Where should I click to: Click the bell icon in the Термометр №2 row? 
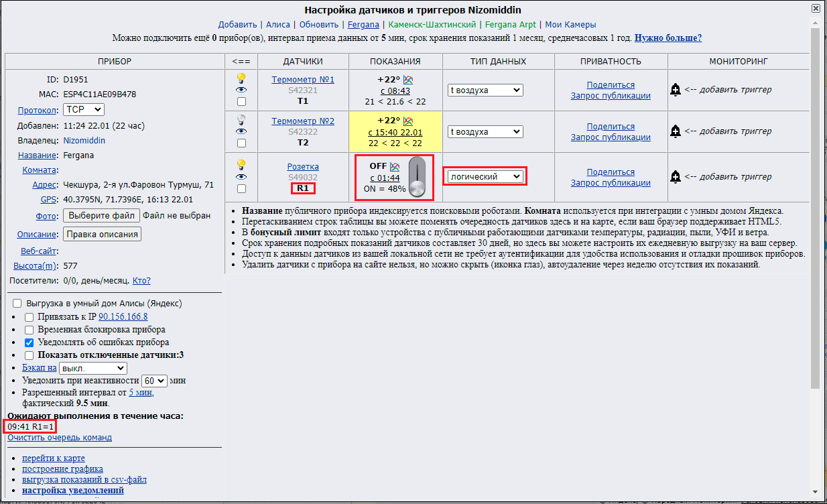(676, 131)
